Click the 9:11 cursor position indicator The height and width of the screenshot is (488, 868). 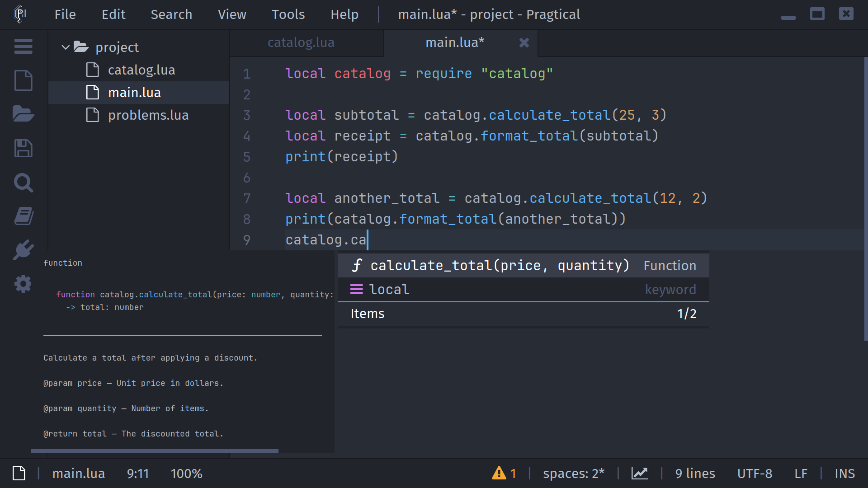[138, 473]
